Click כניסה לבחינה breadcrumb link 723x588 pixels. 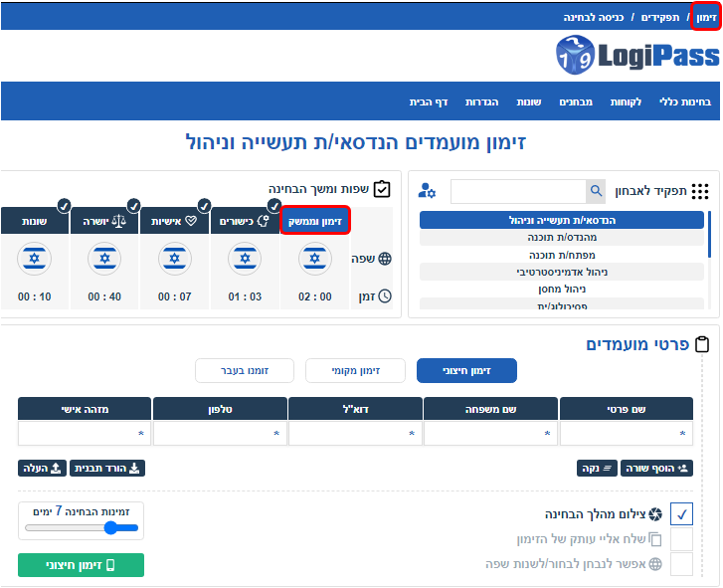tap(594, 18)
